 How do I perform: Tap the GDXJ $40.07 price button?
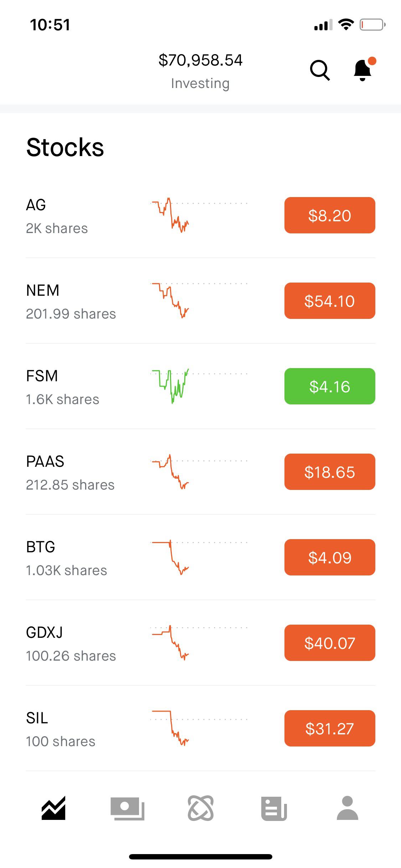pyautogui.click(x=330, y=643)
